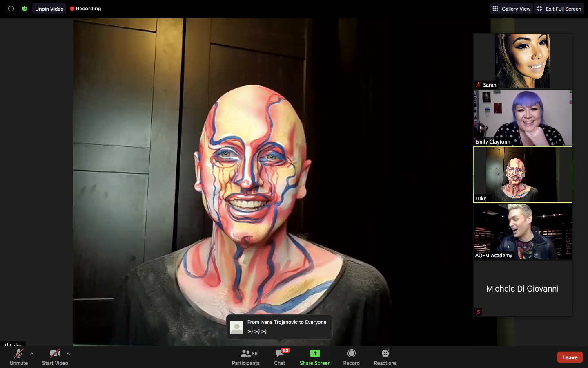588x368 pixels.
Task: Leave the meeting
Action: coord(570,357)
